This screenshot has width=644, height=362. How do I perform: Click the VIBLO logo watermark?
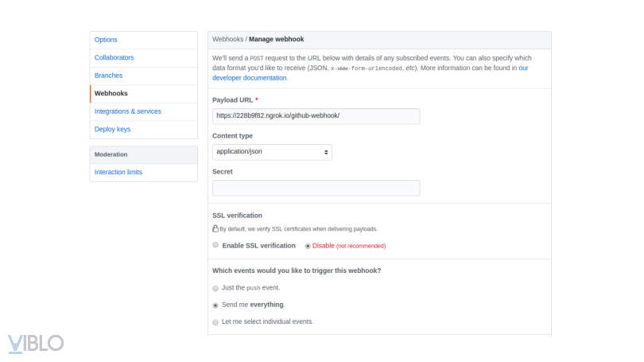[36, 343]
